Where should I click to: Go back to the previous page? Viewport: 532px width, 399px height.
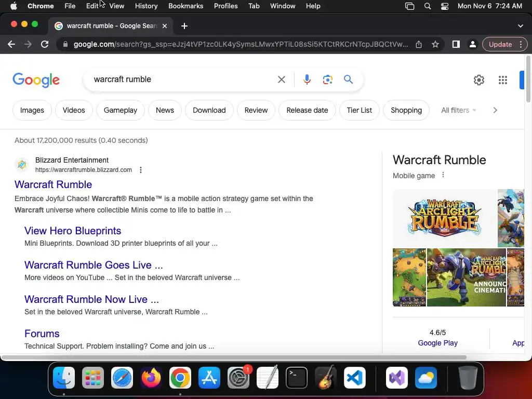pyautogui.click(x=11, y=45)
